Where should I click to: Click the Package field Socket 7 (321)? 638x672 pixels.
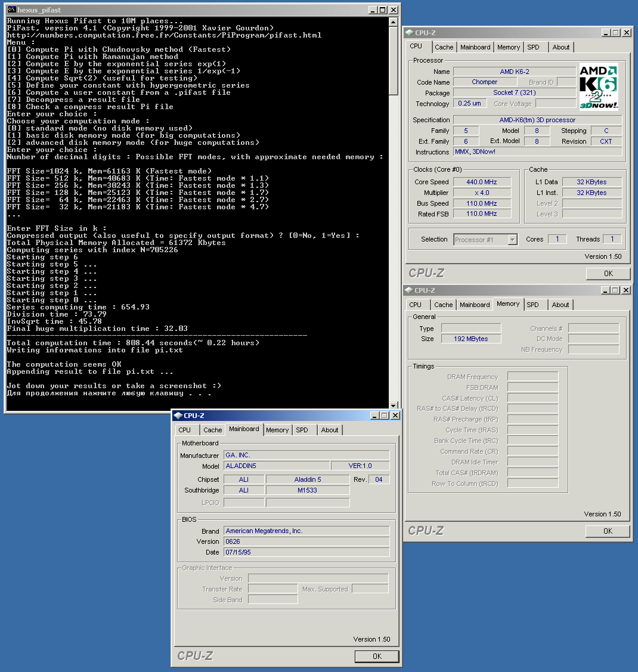coord(514,92)
